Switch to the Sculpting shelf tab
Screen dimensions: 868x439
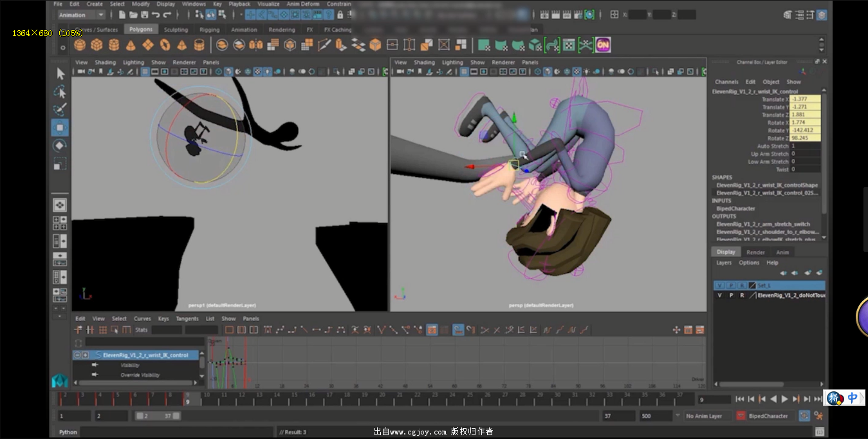[176, 30]
